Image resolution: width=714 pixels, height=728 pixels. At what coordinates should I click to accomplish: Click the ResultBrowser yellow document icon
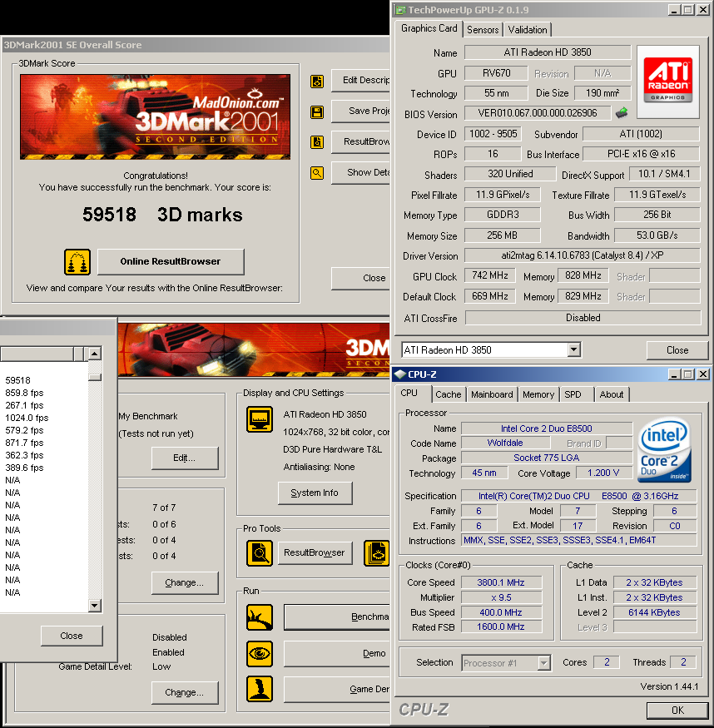tap(317, 142)
